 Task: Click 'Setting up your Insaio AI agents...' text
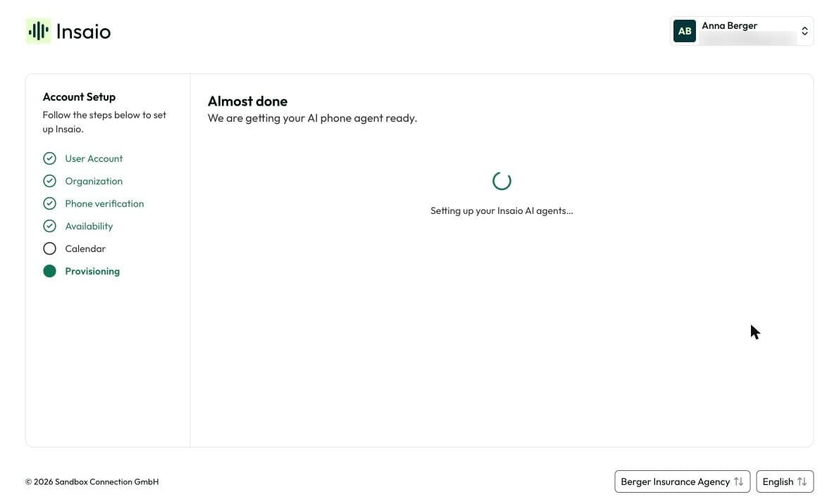[502, 210]
